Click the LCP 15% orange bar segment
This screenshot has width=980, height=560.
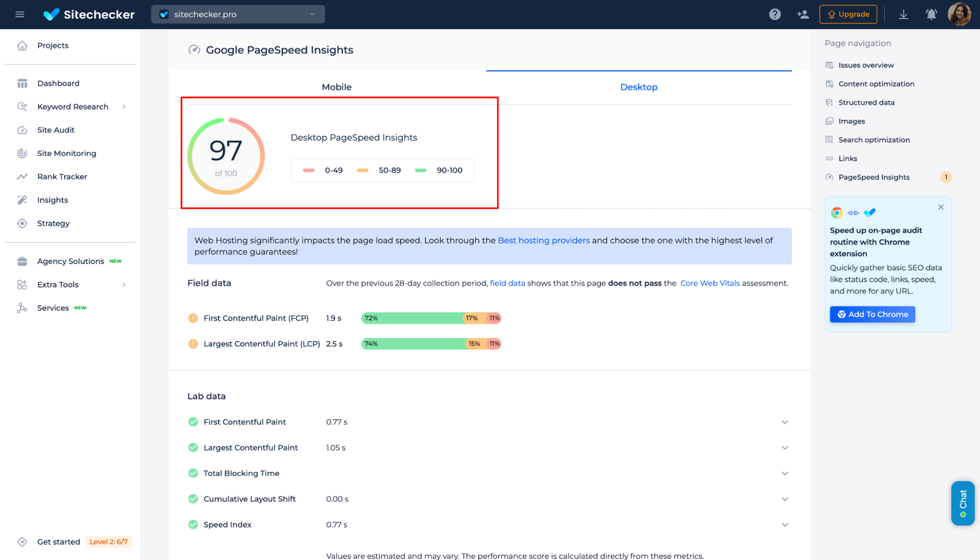coord(476,344)
